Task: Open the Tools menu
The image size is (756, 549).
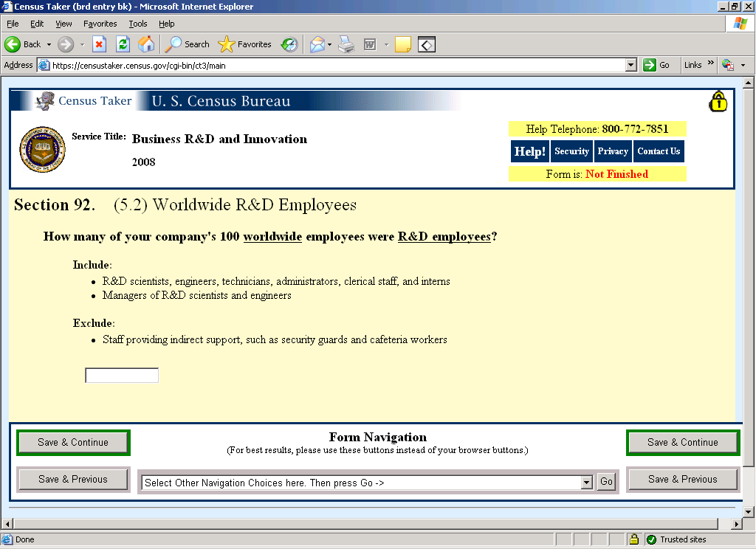Action: point(138,24)
